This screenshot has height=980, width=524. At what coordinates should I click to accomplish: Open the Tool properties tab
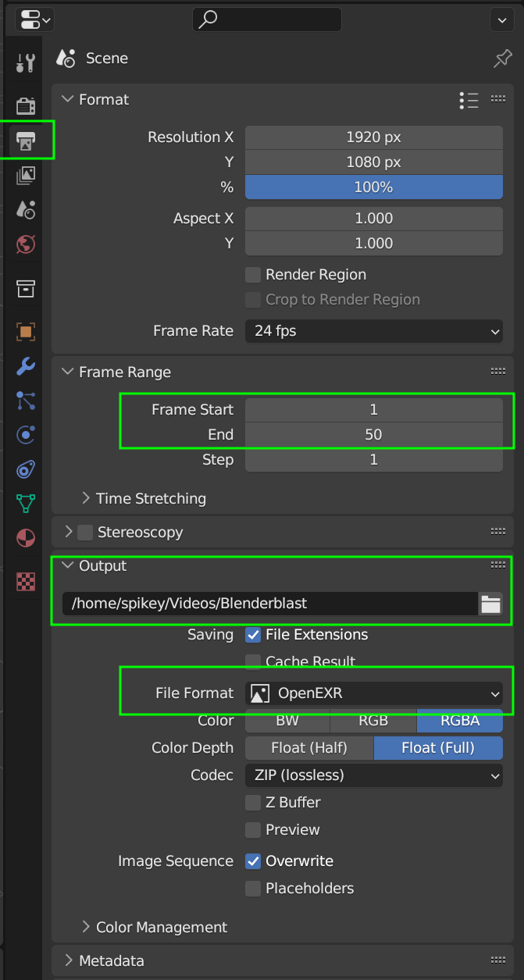coord(26,63)
